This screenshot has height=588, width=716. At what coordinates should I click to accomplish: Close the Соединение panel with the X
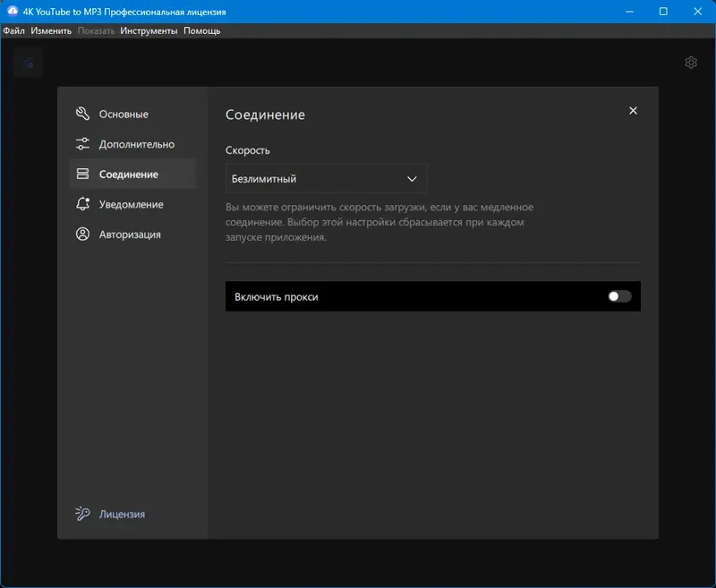point(633,111)
